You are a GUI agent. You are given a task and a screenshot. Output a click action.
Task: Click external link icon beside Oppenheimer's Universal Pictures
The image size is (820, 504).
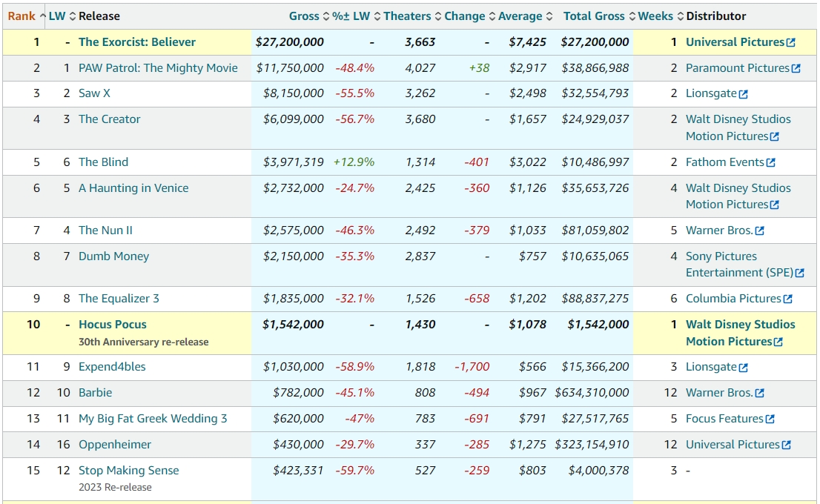(x=786, y=445)
